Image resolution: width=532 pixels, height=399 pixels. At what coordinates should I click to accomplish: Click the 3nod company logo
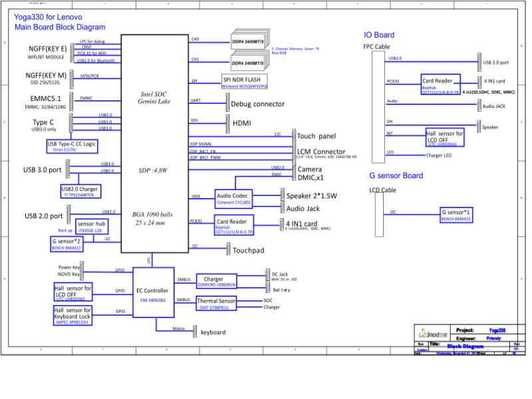point(433,334)
